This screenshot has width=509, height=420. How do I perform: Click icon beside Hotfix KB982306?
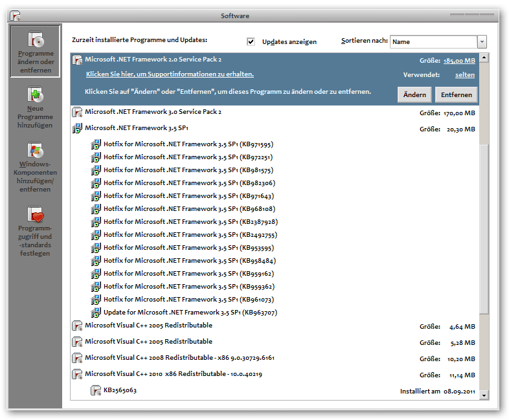pos(96,183)
